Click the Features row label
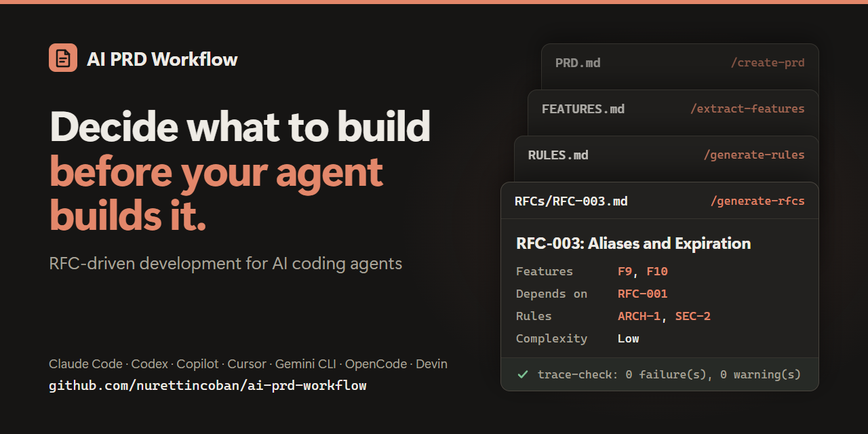868x434 pixels. pyautogui.click(x=545, y=271)
